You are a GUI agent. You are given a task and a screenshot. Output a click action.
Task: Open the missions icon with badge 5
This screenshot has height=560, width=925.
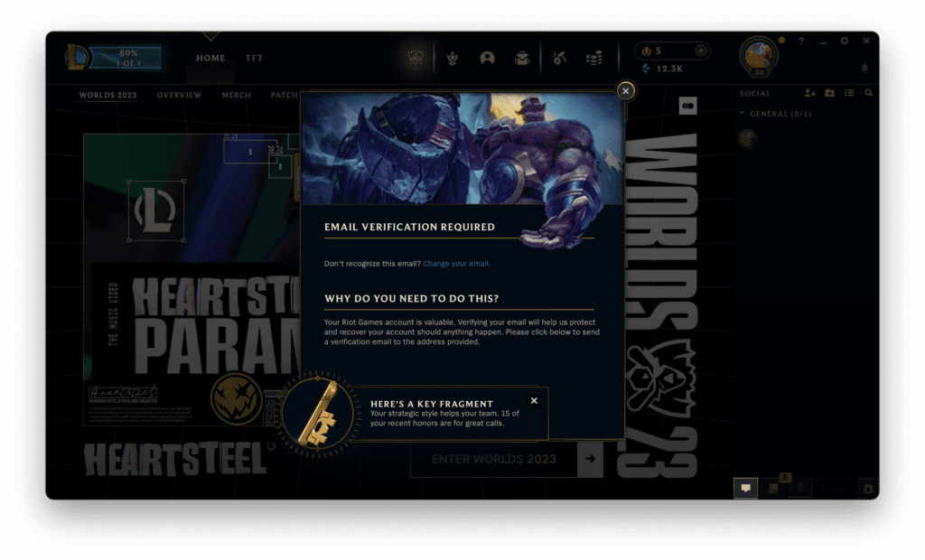(x=774, y=488)
